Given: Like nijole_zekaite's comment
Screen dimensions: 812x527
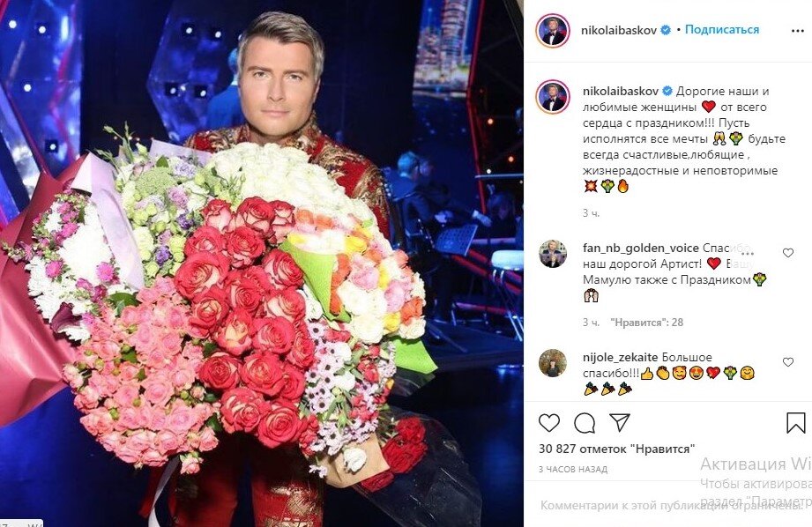Looking at the screenshot, I should coord(787,362).
